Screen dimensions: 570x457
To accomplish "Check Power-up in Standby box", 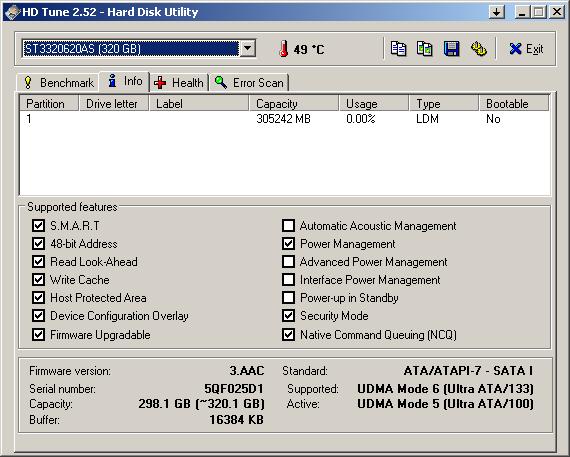I will coord(288,297).
